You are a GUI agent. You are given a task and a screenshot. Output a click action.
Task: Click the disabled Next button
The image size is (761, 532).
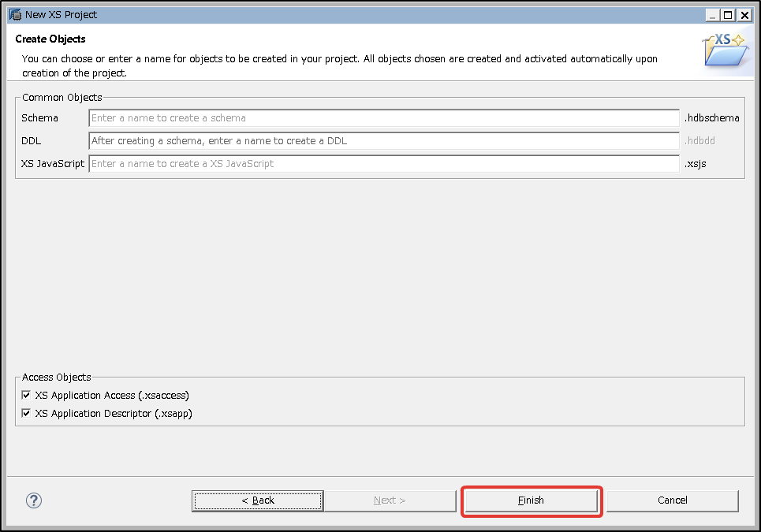click(x=390, y=500)
